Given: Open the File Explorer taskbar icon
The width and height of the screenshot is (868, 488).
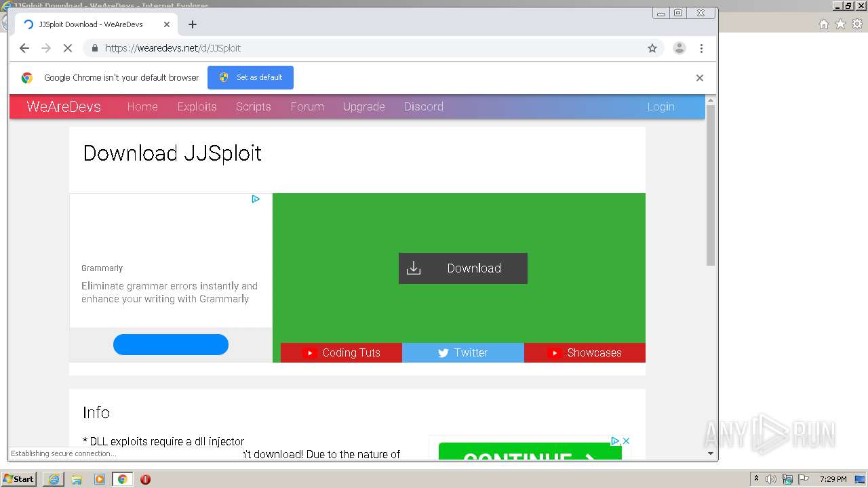Looking at the screenshot, I should pyautogui.click(x=77, y=479).
